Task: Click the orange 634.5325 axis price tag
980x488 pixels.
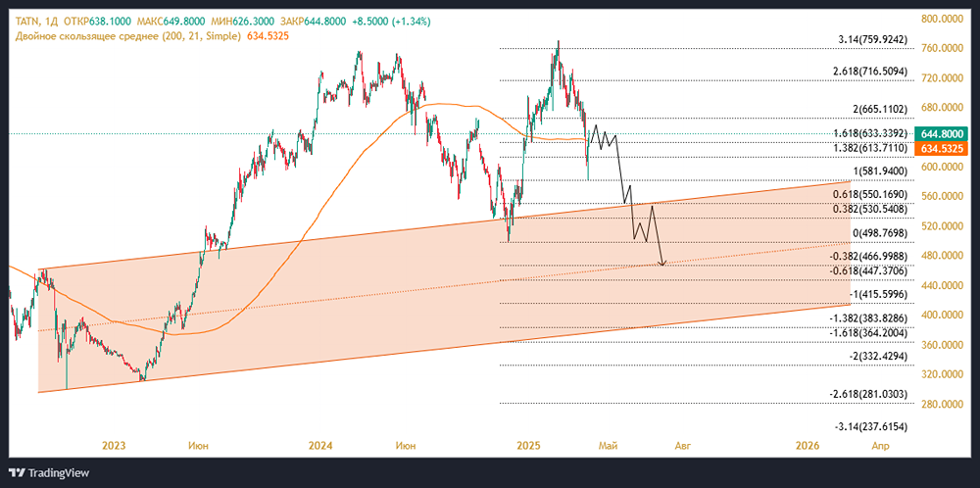Action: pyautogui.click(x=941, y=149)
